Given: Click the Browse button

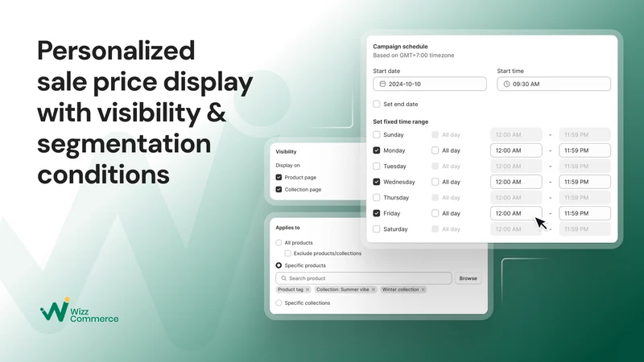Looking at the screenshot, I should tap(468, 278).
